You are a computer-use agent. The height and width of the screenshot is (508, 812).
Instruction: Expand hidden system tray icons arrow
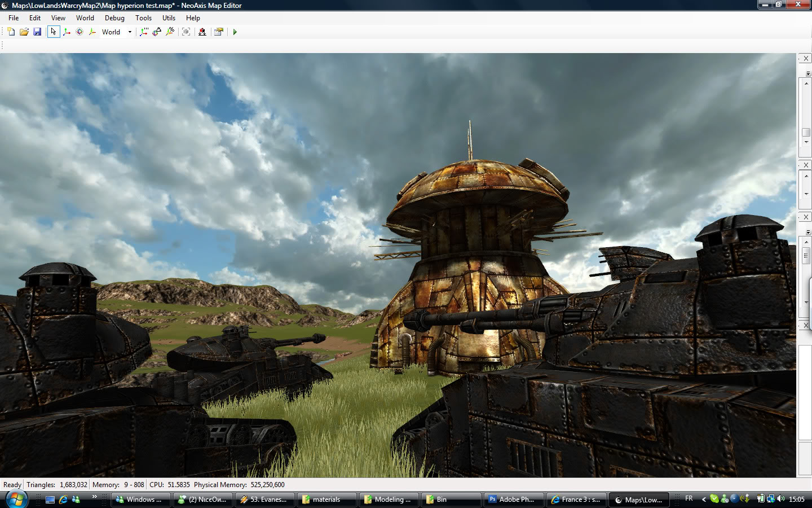[x=704, y=499]
